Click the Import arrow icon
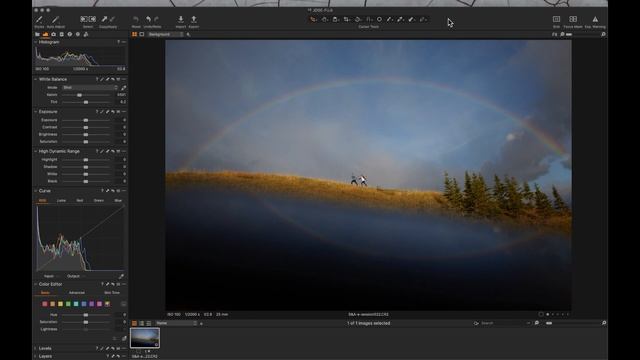This screenshot has width=640, height=360. tap(181, 19)
